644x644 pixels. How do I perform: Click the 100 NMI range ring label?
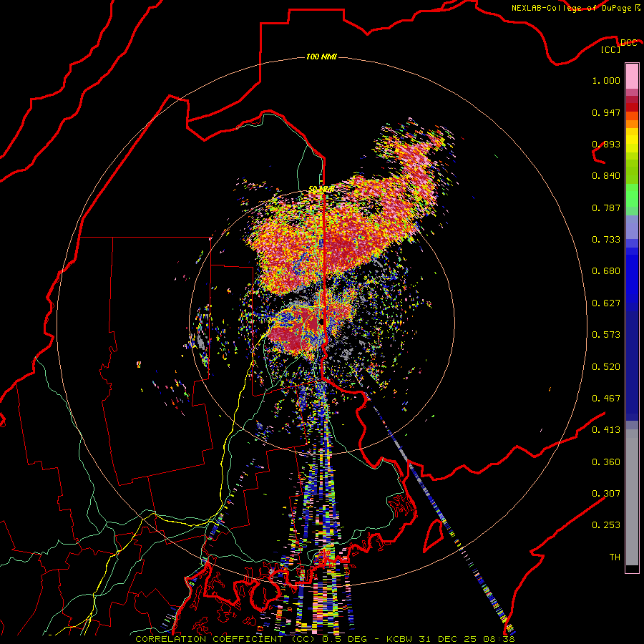click(x=321, y=57)
